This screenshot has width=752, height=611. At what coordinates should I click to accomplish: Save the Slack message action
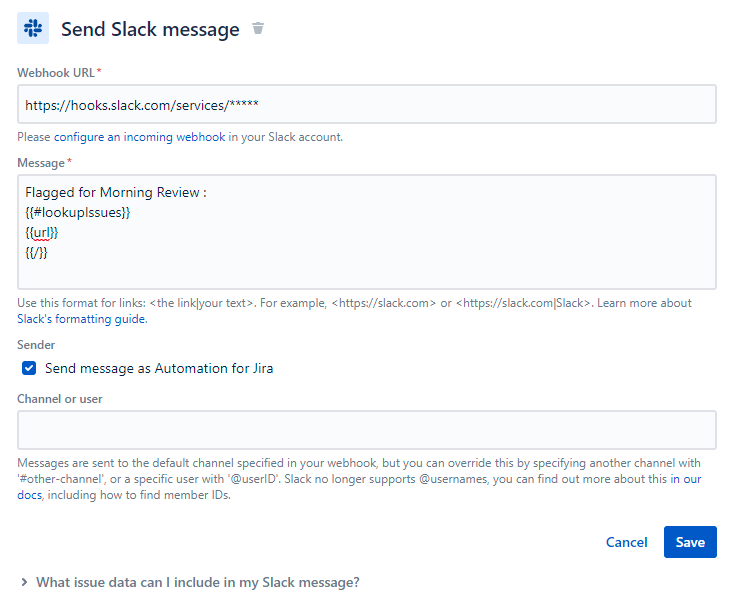click(690, 542)
